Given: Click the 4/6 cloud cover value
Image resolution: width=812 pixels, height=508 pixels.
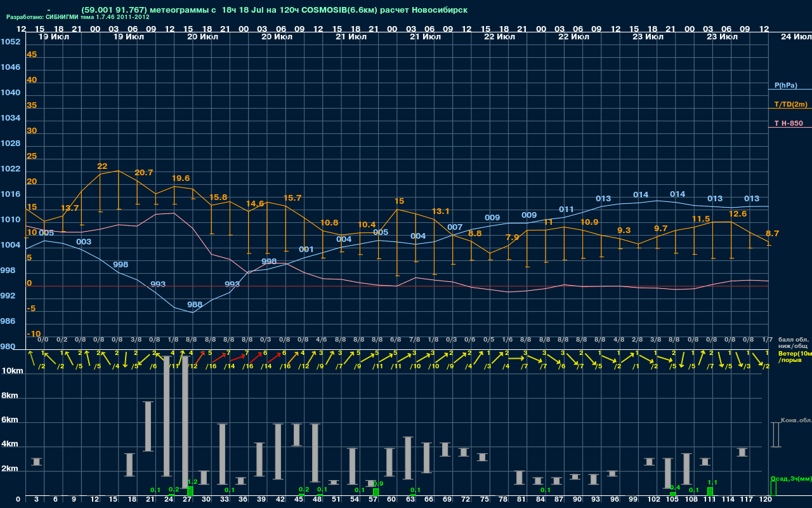Looking at the screenshot, I should pyautogui.click(x=322, y=340).
